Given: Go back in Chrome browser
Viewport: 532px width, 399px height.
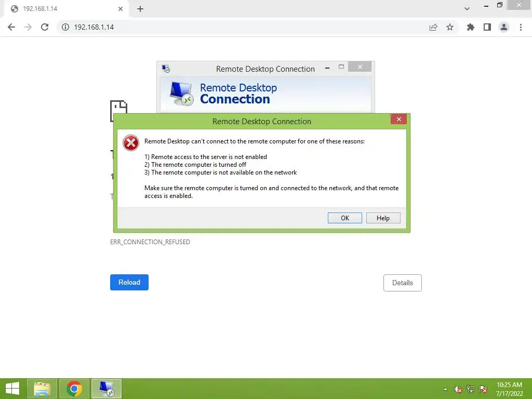Looking at the screenshot, I should 11,27.
